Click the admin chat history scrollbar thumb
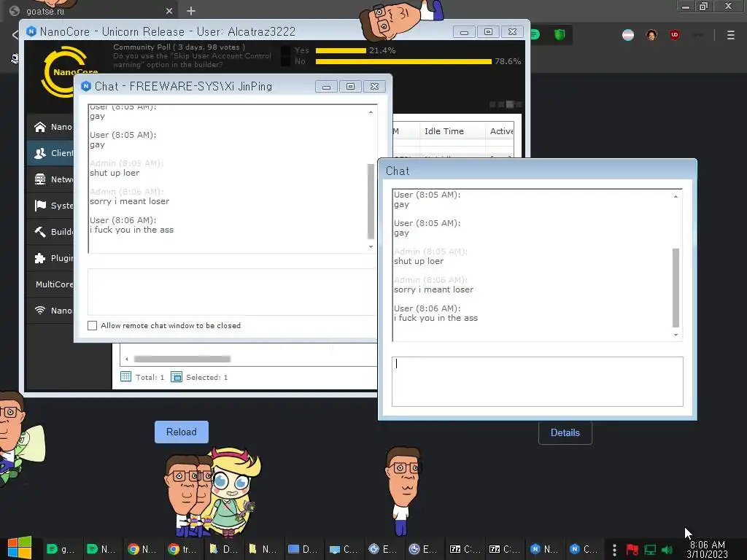The width and height of the screenshot is (747, 560). [x=371, y=201]
